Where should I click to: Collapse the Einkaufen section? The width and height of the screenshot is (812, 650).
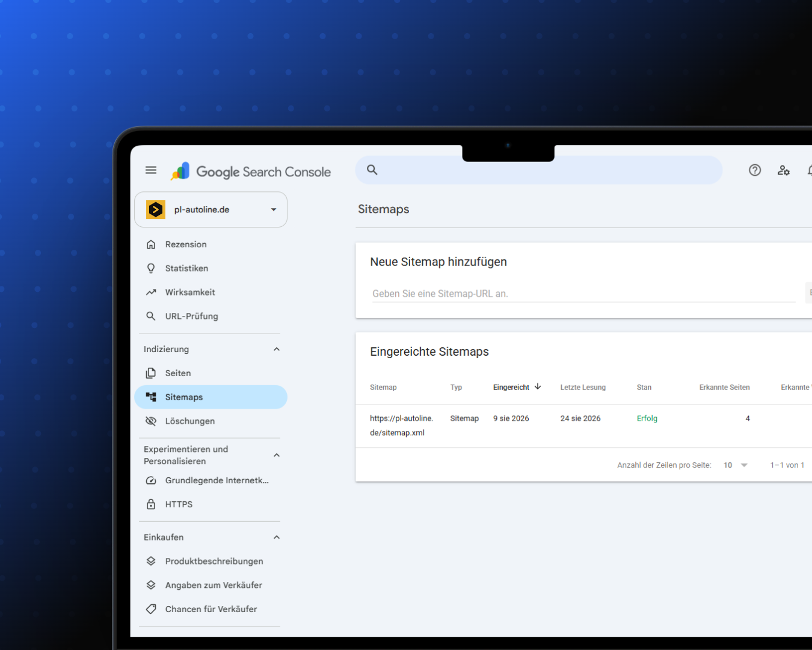277,537
